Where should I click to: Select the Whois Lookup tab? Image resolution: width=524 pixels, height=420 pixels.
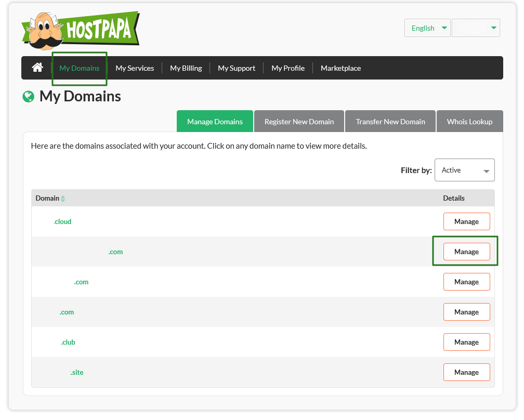[x=470, y=121]
